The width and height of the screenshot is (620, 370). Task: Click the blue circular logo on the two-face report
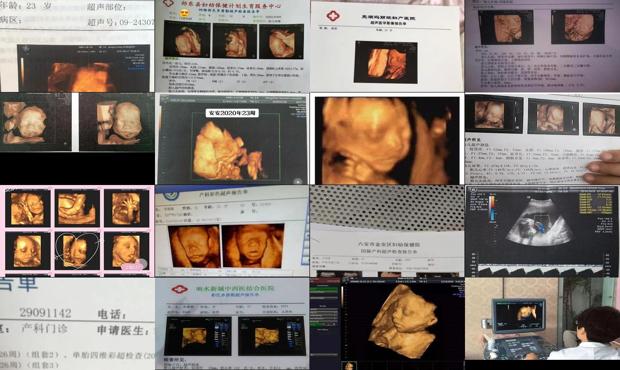tap(171, 194)
